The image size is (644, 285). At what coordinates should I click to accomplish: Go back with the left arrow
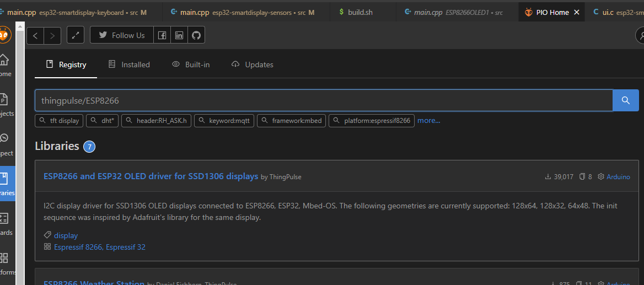(x=35, y=36)
